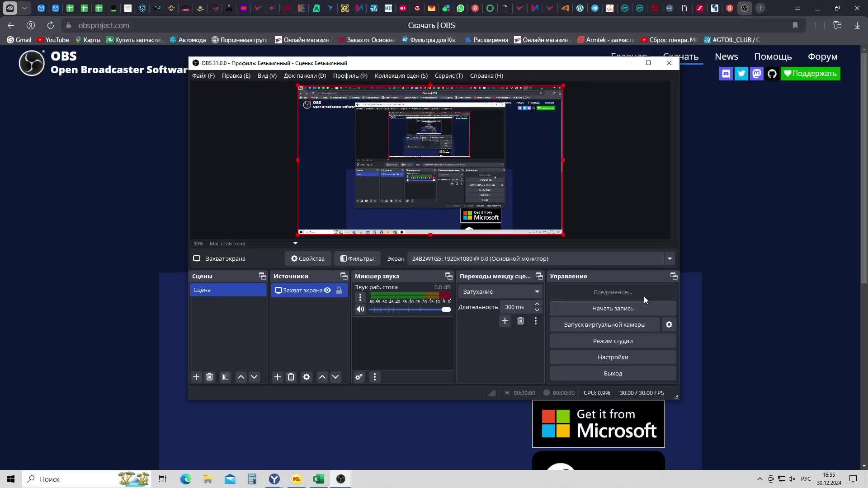The height and width of the screenshot is (488, 868).
Task: Open Настройки in Controls panel
Action: coord(613,357)
